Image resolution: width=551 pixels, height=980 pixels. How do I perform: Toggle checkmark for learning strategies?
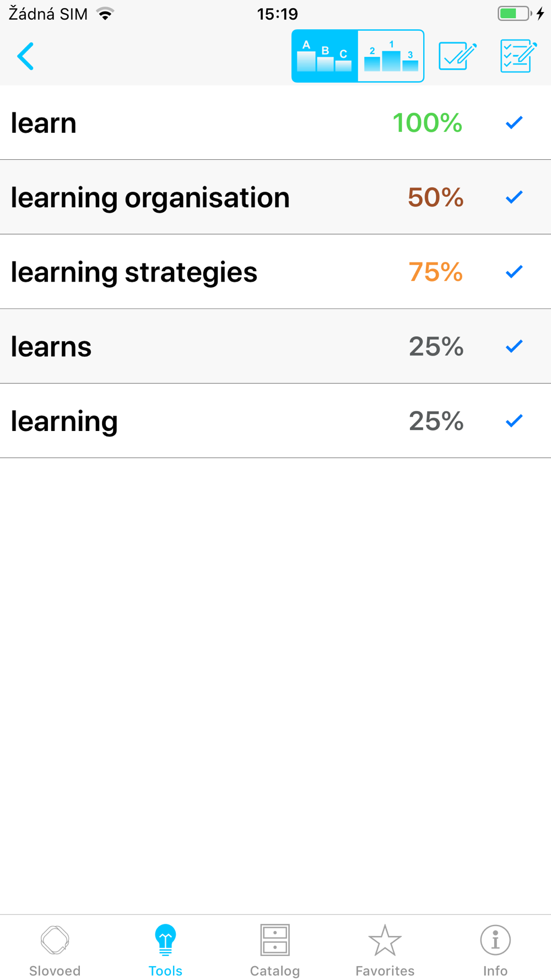514,271
